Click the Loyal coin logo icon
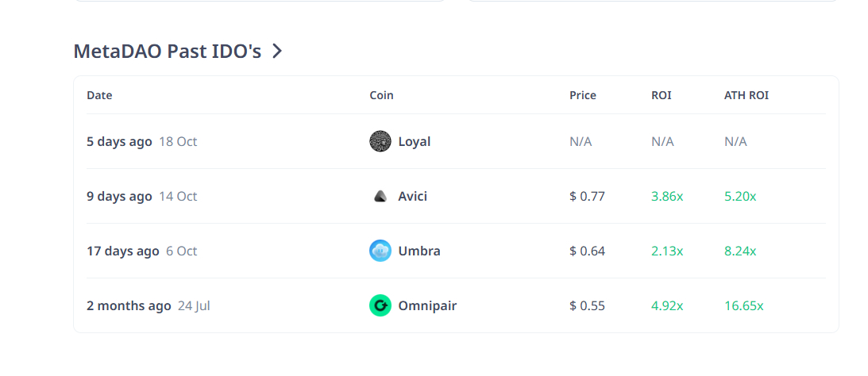This screenshot has height=376, width=868. 380,141
